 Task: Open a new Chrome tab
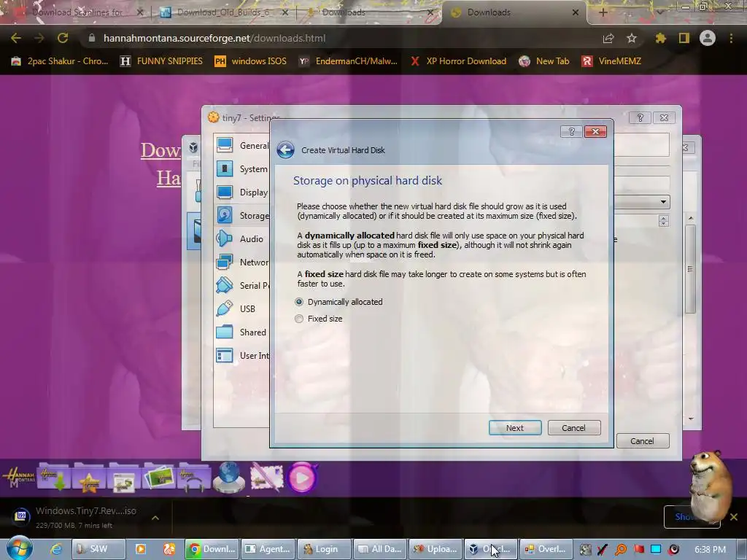(603, 12)
